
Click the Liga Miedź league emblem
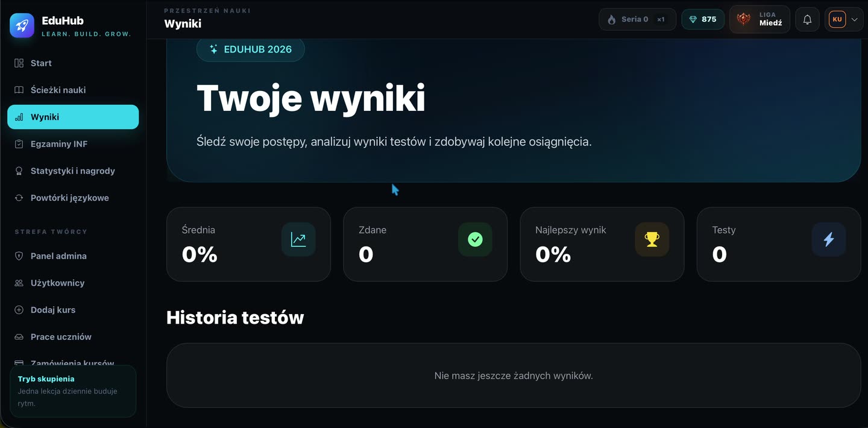pyautogui.click(x=744, y=19)
